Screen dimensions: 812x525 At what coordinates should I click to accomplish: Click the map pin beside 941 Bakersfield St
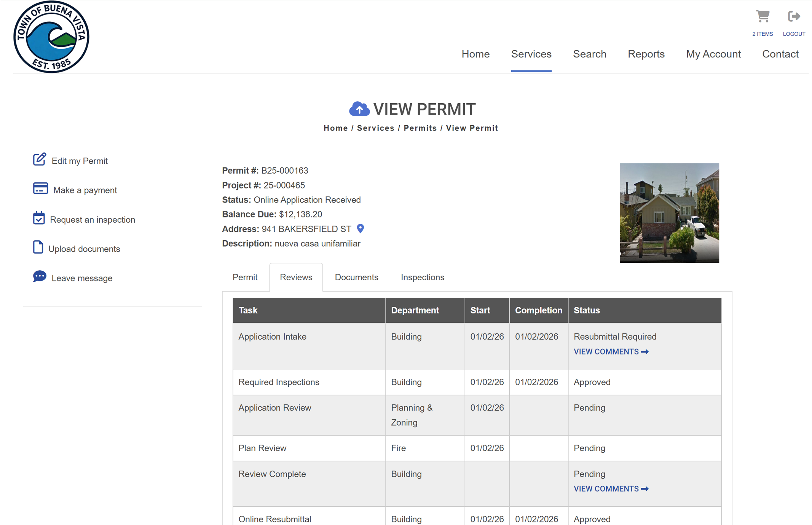pyautogui.click(x=360, y=229)
